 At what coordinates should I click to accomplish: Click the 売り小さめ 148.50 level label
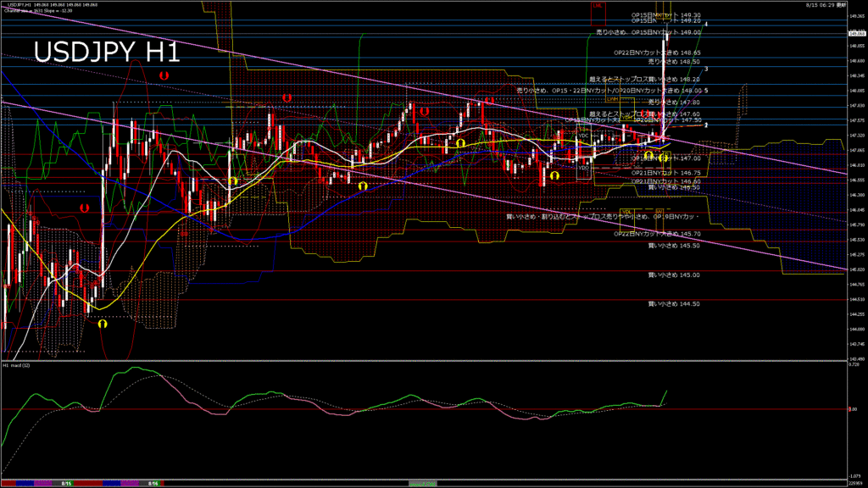pyautogui.click(x=674, y=62)
